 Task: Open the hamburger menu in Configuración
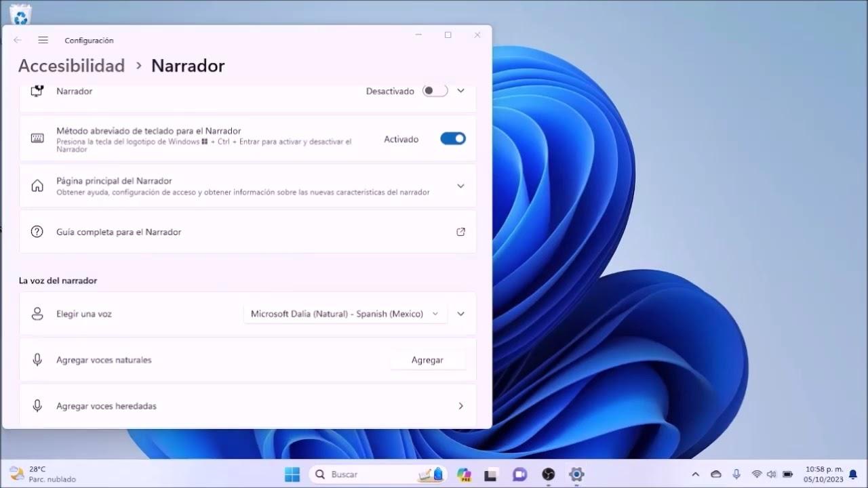[43, 40]
